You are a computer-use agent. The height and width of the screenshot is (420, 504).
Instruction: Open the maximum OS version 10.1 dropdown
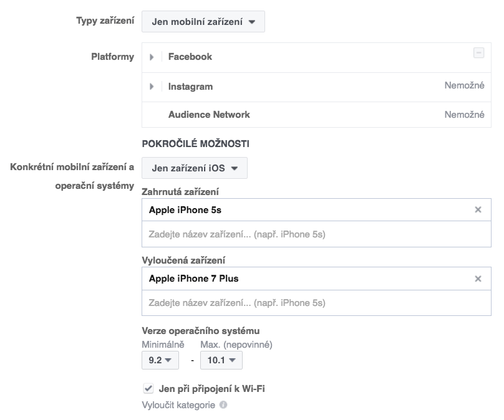pyautogui.click(x=221, y=360)
